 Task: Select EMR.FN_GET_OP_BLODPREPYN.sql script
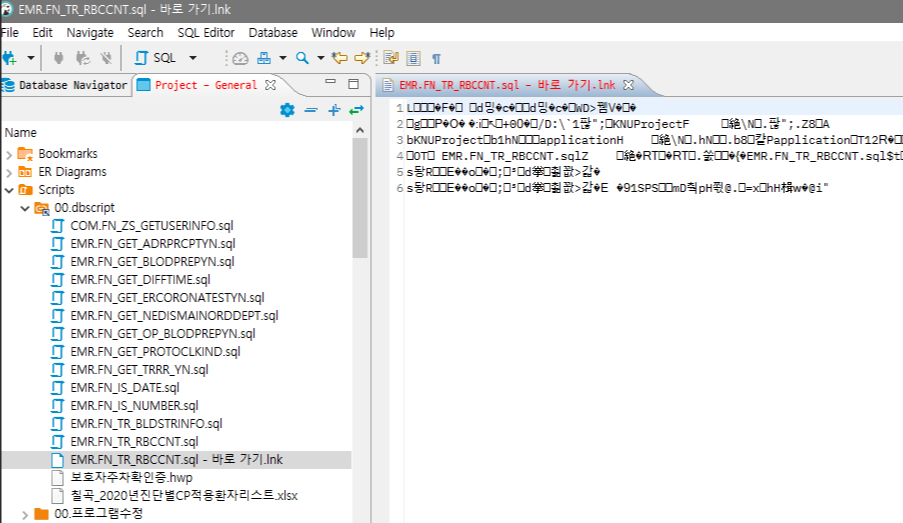tap(162, 333)
